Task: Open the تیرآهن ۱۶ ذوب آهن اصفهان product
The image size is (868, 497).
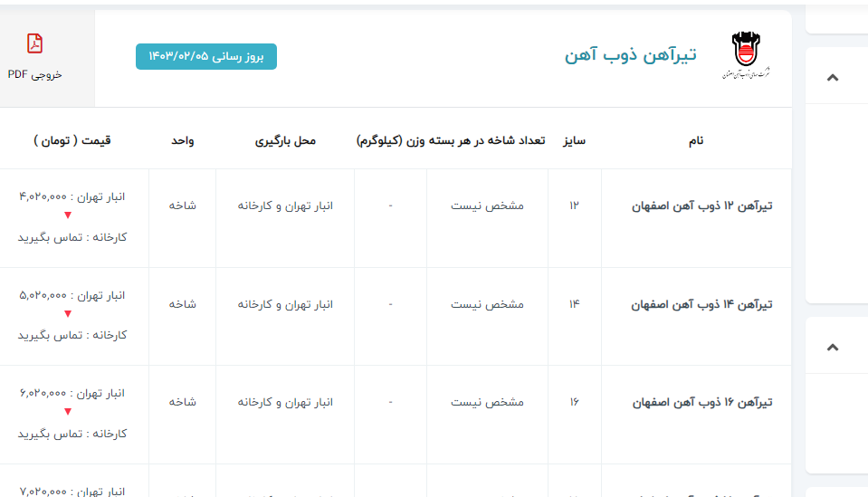Action: point(701,402)
